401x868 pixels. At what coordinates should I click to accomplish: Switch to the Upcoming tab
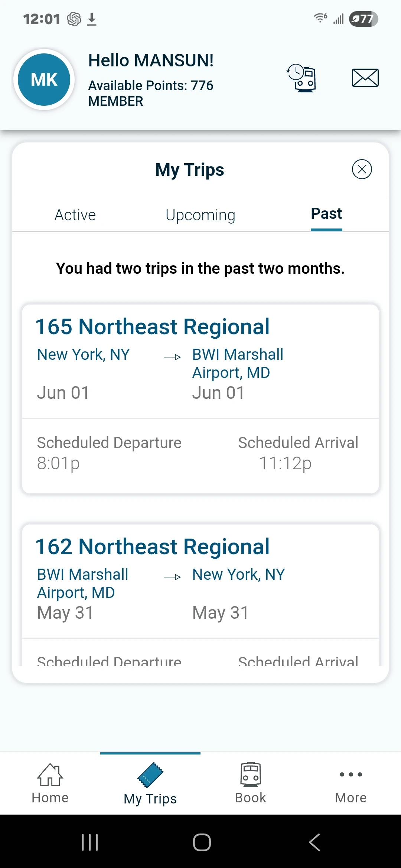point(200,215)
